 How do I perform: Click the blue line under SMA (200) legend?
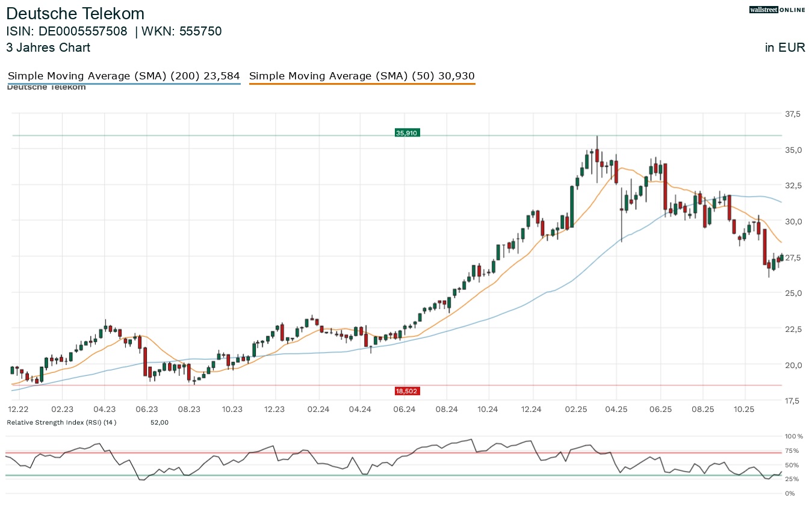click(123, 84)
